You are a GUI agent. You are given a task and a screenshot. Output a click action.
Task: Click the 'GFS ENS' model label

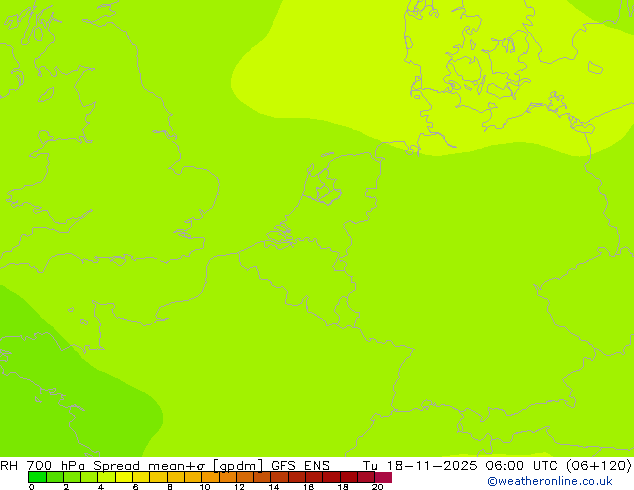(300, 465)
